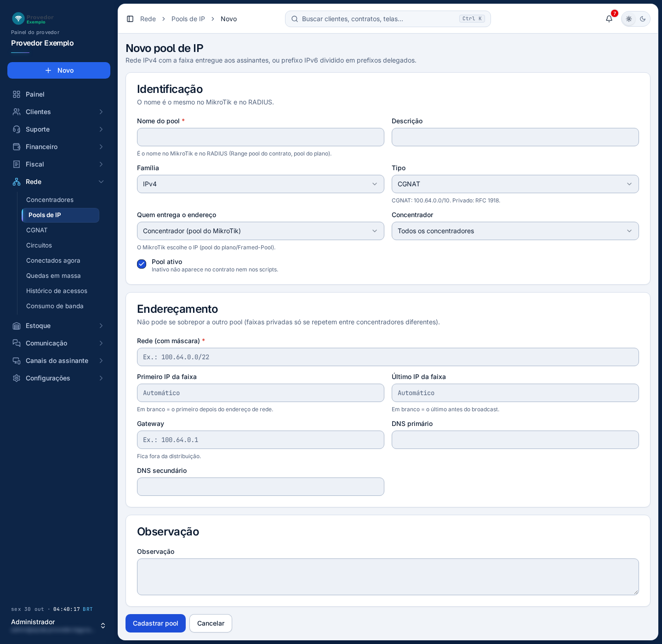This screenshot has width=662, height=644.
Task: Focus the Gateway input field
Action: point(261,440)
